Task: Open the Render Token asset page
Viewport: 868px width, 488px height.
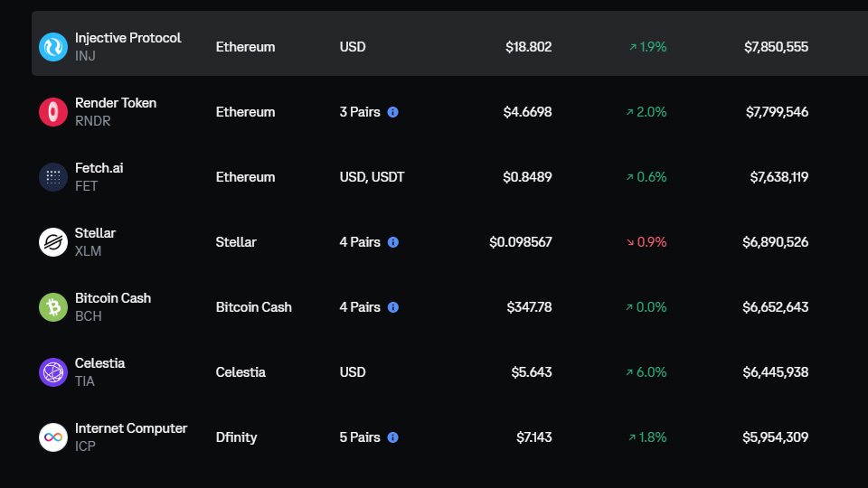Action: 116,103
